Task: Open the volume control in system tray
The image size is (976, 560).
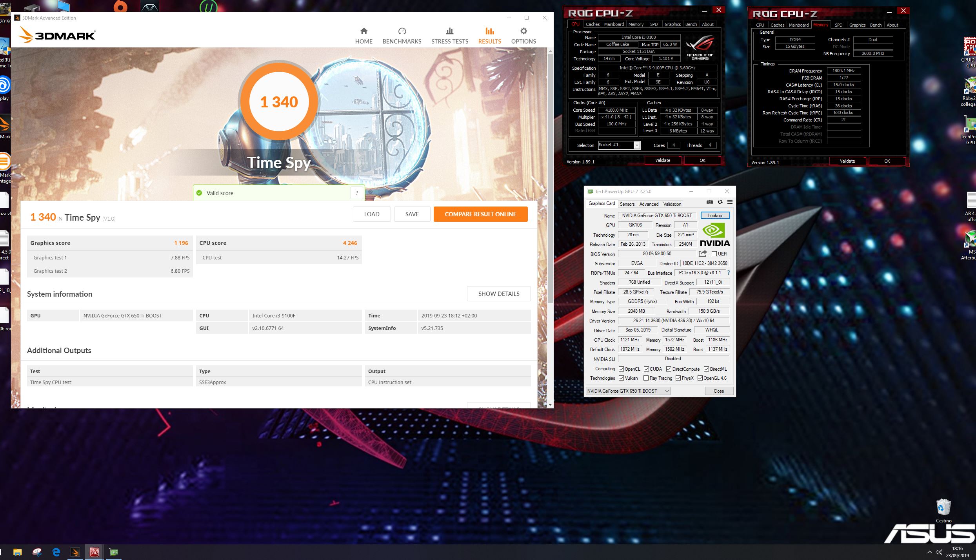Action: click(939, 552)
